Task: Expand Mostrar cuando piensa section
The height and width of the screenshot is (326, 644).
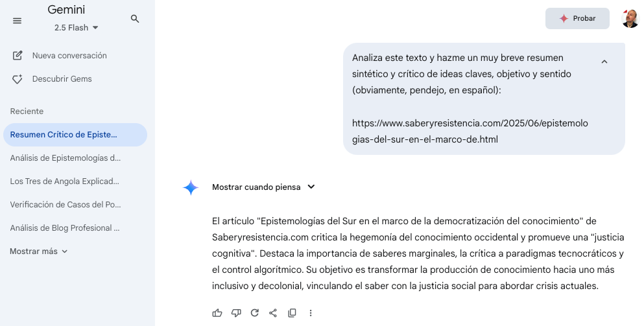Action: point(263,187)
